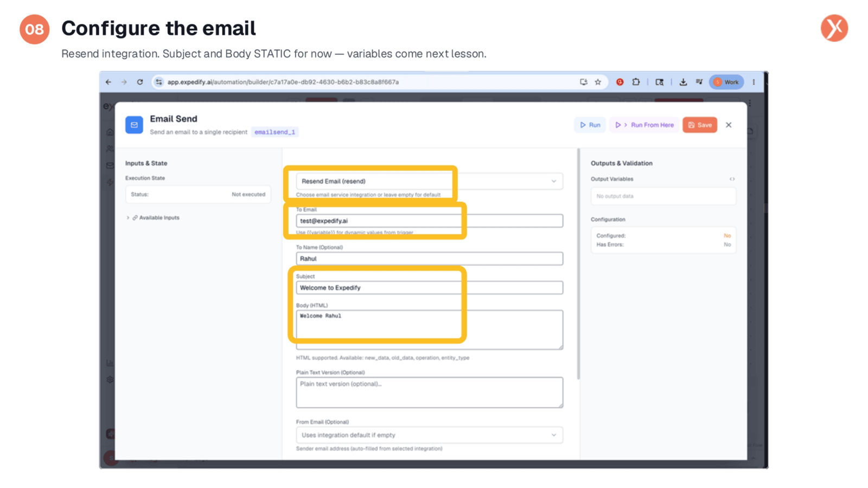Open the From Email dropdown
This screenshot has height=488, width=868.
point(429,435)
